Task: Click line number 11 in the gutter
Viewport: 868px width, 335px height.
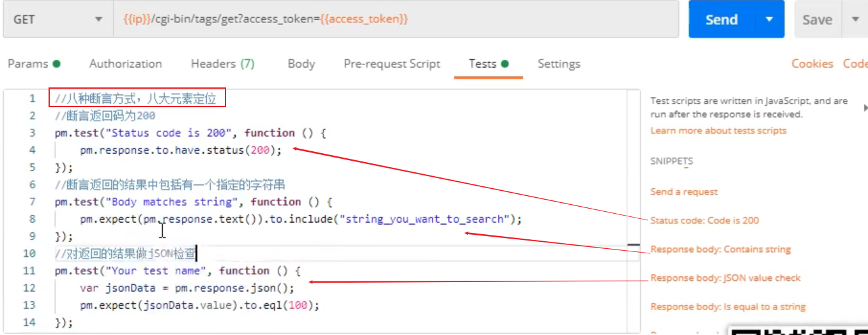Action: pyautogui.click(x=29, y=271)
